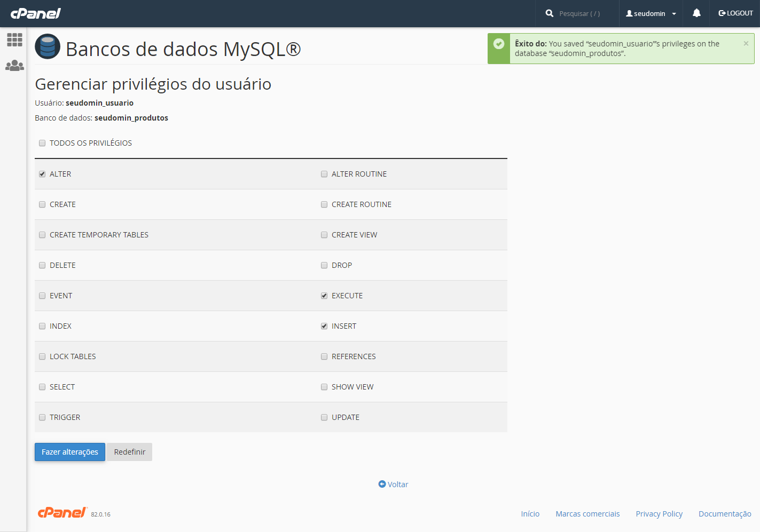Enable the TRIGGER privilege

pyautogui.click(x=42, y=417)
